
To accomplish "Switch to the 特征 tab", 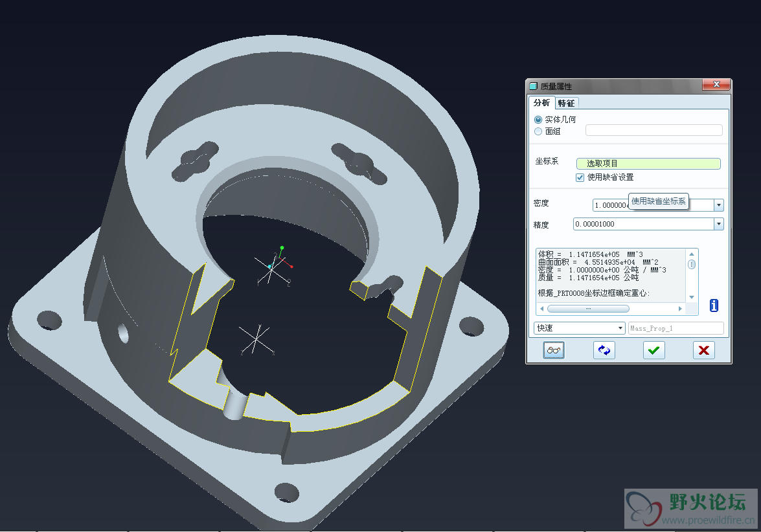I will coord(567,104).
